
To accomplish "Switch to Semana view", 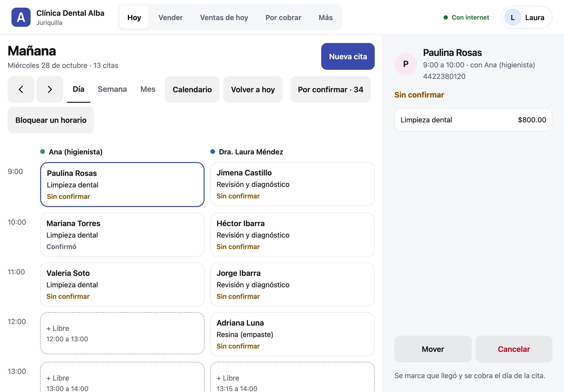I will [x=112, y=89].
